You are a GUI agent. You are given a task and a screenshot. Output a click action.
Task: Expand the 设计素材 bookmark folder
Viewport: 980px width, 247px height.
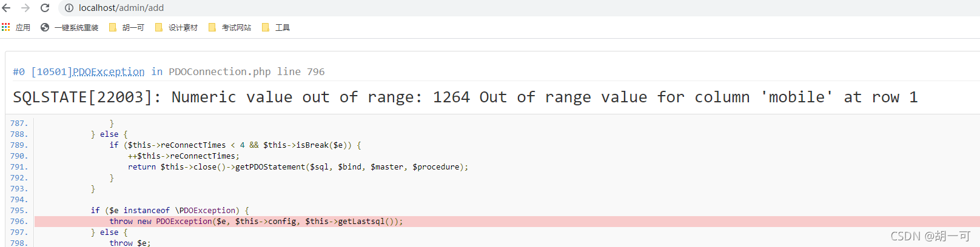(176, 27)
